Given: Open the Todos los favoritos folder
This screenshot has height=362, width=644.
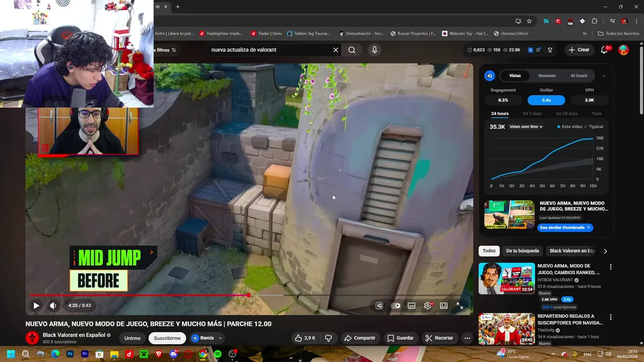Looking at the screenshot, I should 618,34.
